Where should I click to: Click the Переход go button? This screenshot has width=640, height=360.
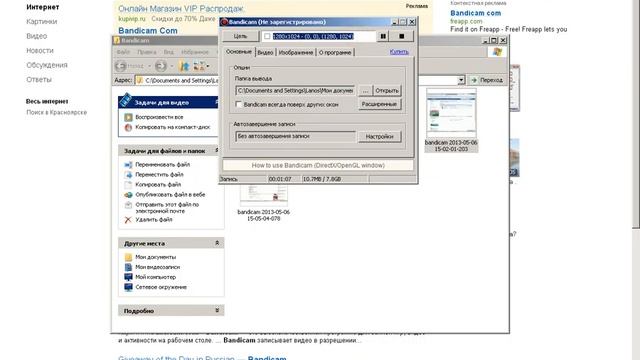[487, 80]
